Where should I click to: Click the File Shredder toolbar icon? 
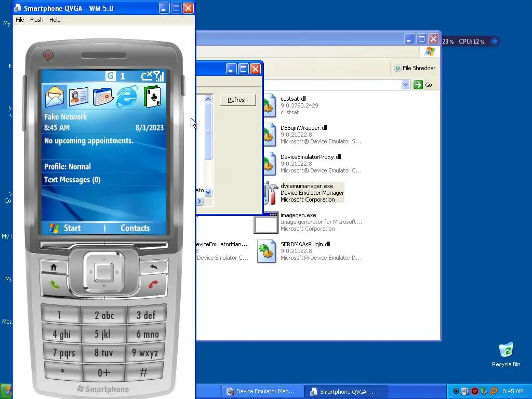(397, 68)
